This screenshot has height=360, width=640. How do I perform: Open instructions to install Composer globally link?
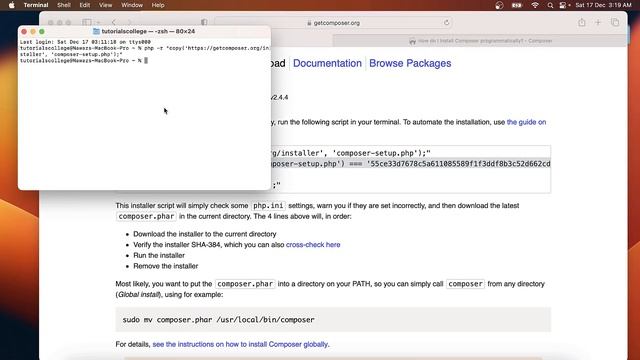click(x=240, y=344)
